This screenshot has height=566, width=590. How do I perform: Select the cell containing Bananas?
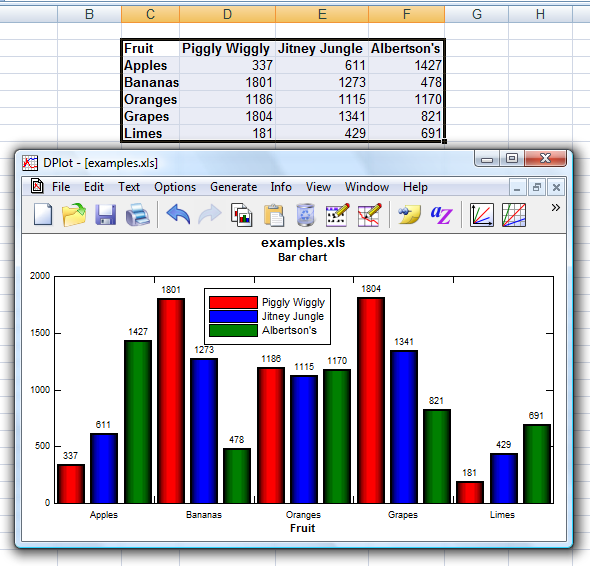point(151,82)
